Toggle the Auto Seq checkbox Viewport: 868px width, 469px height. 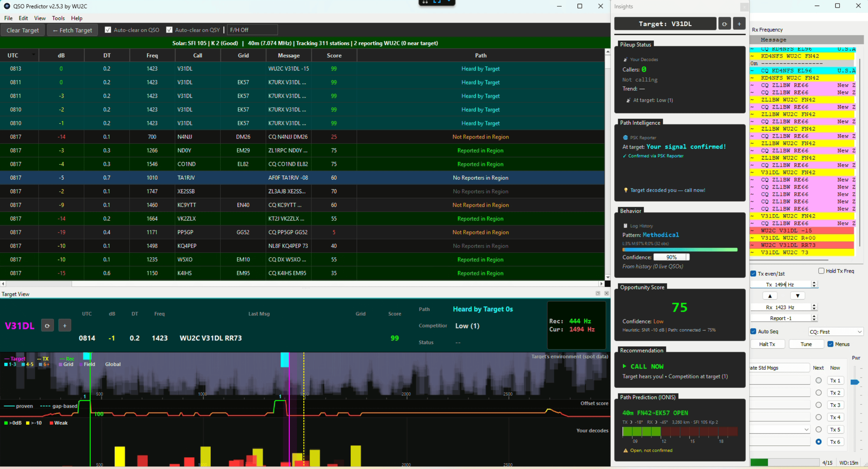754,331
